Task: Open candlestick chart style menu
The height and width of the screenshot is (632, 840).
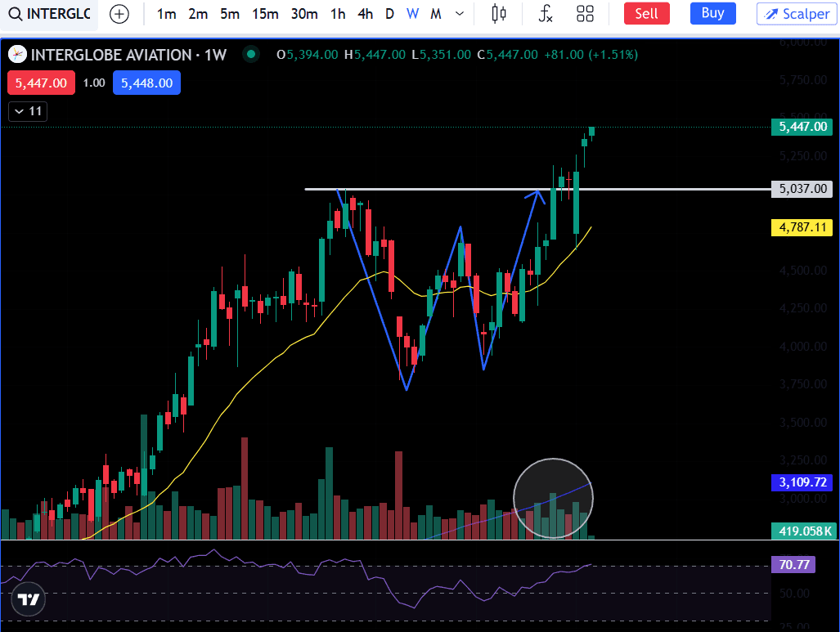Action: (x=499, y=14)
